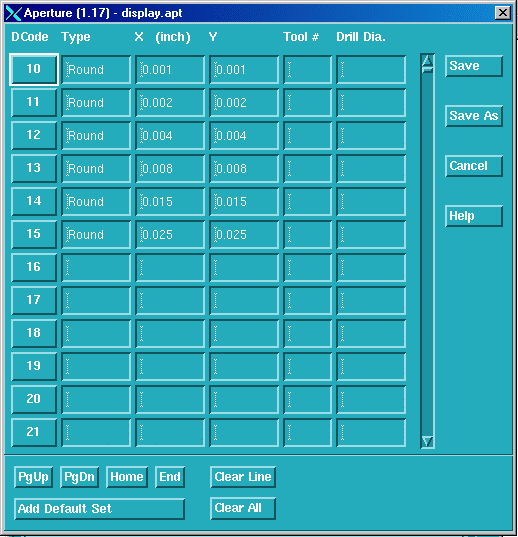Screen dimensions: 518x537
Task: Go to previous page with PgUp
Action: tap(34, 477)
